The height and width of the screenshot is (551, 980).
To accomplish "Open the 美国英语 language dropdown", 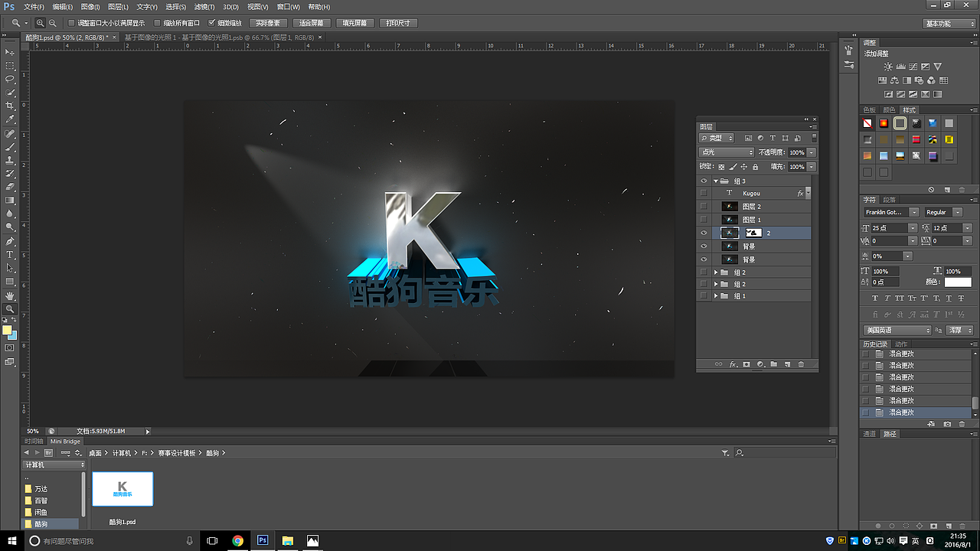I will [x=897, y=330].
